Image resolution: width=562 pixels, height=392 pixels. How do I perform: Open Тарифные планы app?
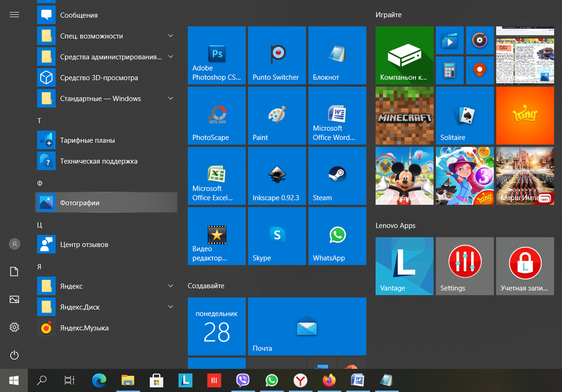point(107,140)
